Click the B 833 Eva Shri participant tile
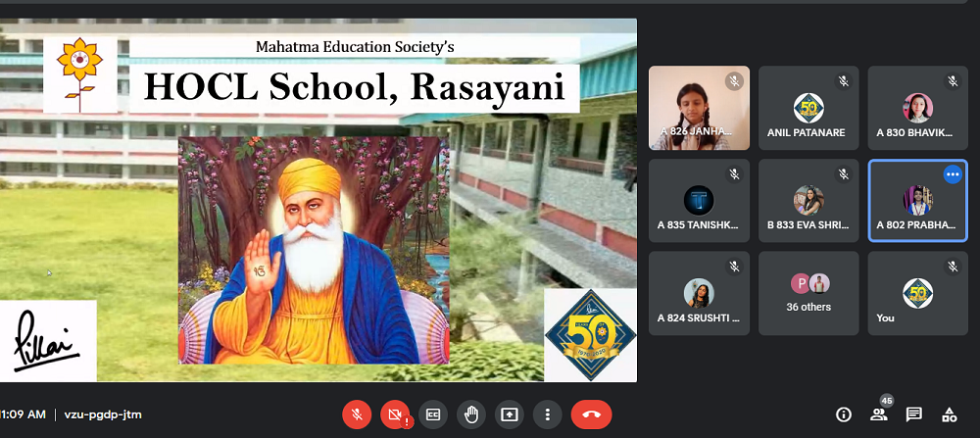This screenshot has height=438, width=980. [x=808, y=201]
